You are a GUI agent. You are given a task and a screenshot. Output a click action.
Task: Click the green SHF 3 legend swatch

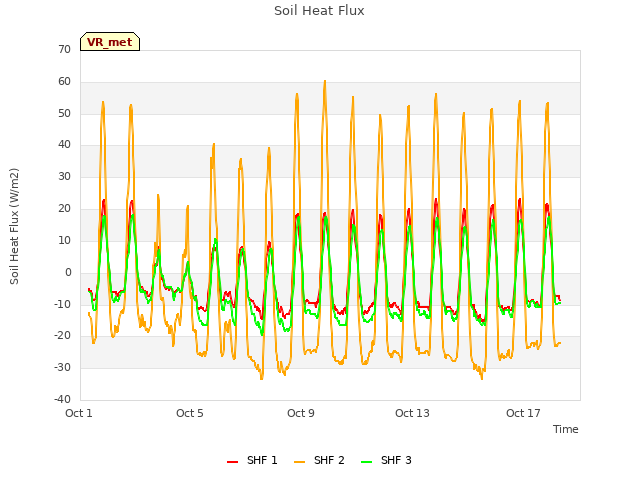pos(367,462)
